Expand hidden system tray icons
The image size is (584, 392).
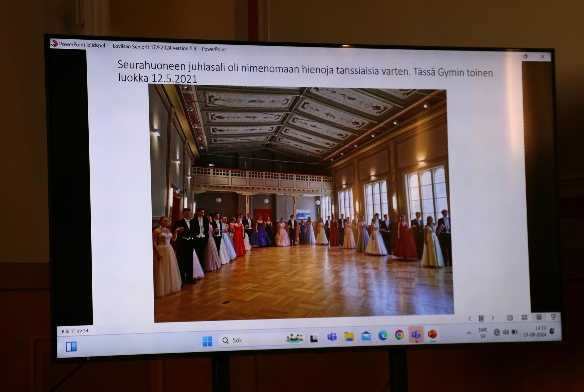coord(469,333)
